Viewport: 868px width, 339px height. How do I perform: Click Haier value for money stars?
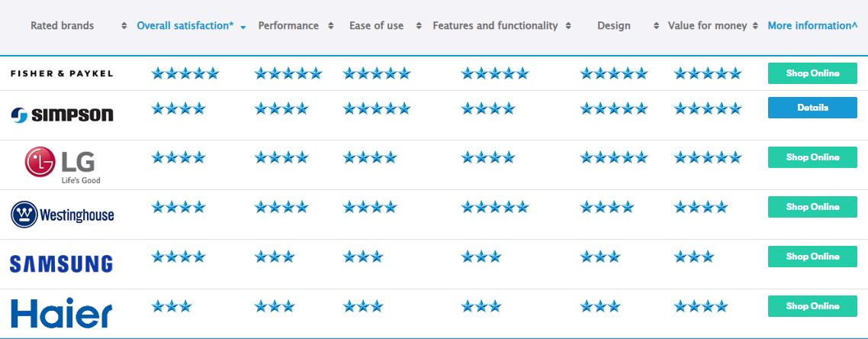(701, 305)
